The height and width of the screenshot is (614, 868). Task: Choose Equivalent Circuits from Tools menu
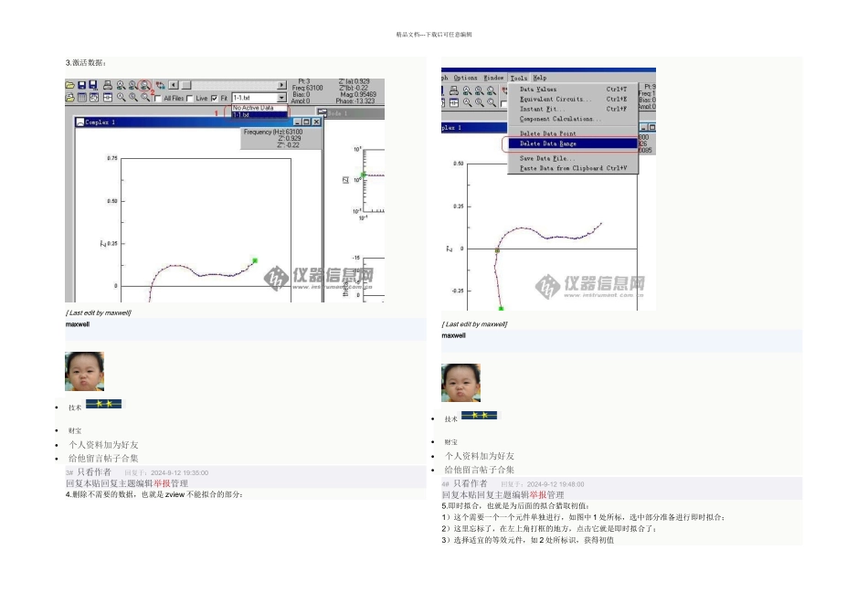[x=573, y=99]
